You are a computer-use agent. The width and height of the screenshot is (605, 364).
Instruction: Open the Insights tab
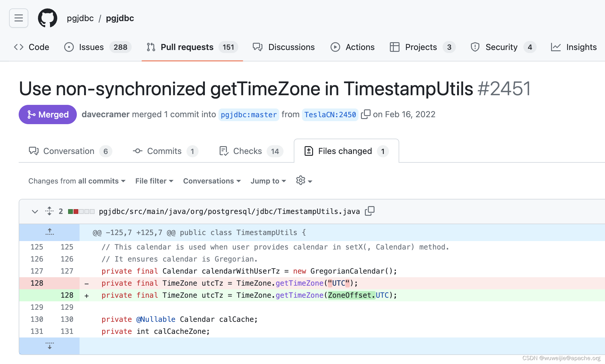coord(574,47)
